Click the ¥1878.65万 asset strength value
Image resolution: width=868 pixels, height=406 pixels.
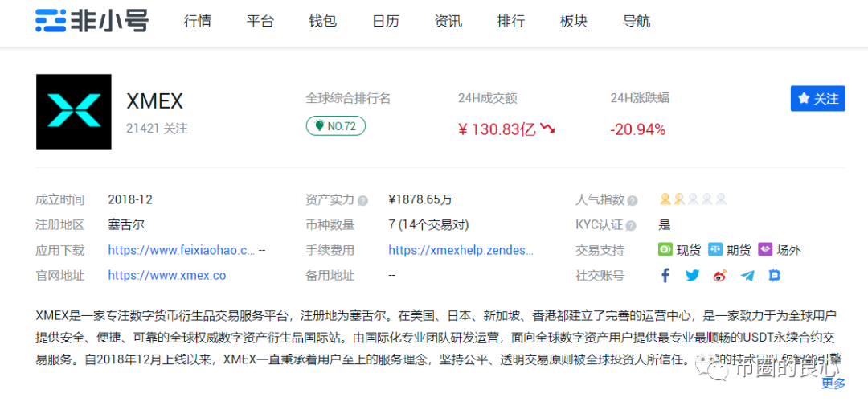pyautogui.click(x=420, y=200)
